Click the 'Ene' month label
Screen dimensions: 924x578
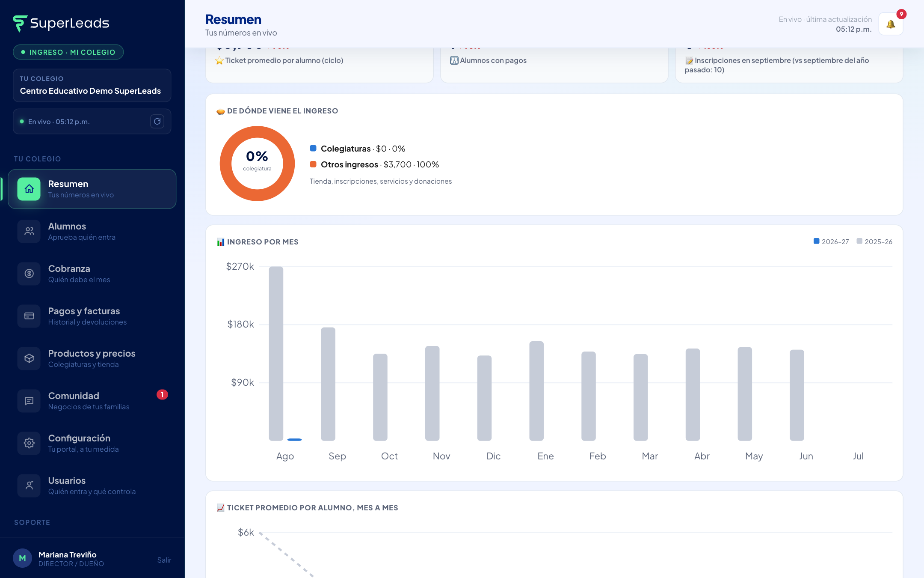pyautogui.click(x=545, y=456)
